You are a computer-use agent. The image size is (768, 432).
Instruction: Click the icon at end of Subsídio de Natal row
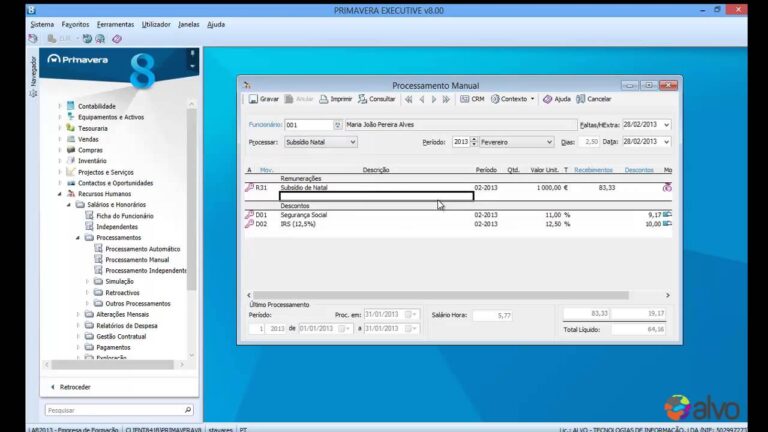tap(667, 188)
